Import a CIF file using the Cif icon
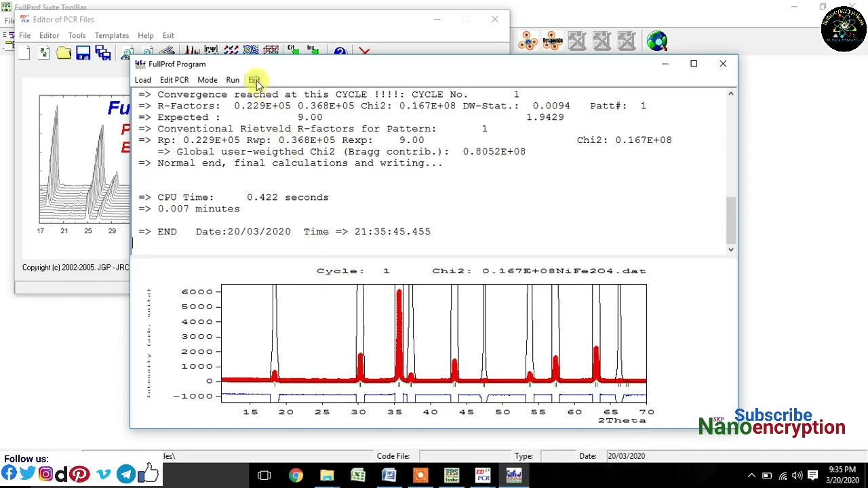Screen dimensions: 868x488 (x=293, y=51)
